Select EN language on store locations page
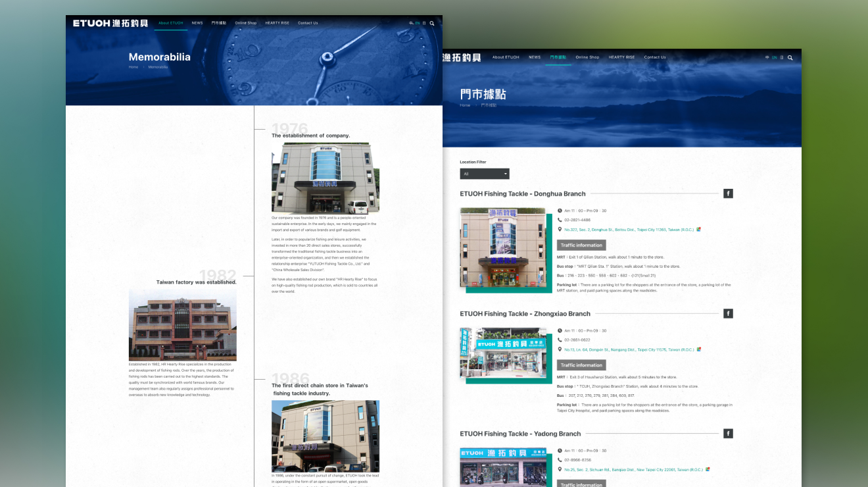Screen dimensions: 868x487 pyautogui.click(x=775, y=57)
